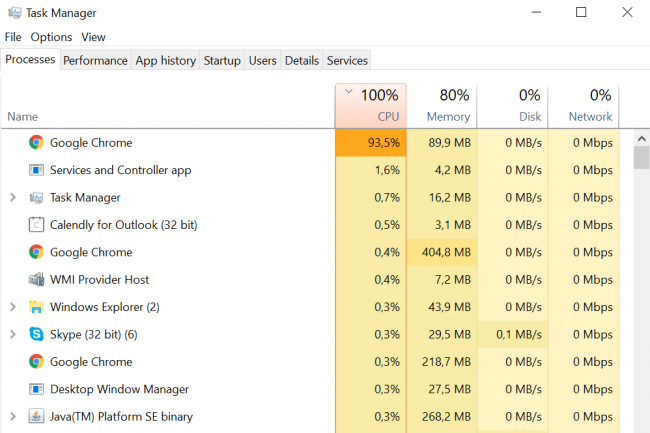Click the Task Manager process row icon
This screenshot has height=433, width=650.
pyautogui.click(x=36, y=198)
